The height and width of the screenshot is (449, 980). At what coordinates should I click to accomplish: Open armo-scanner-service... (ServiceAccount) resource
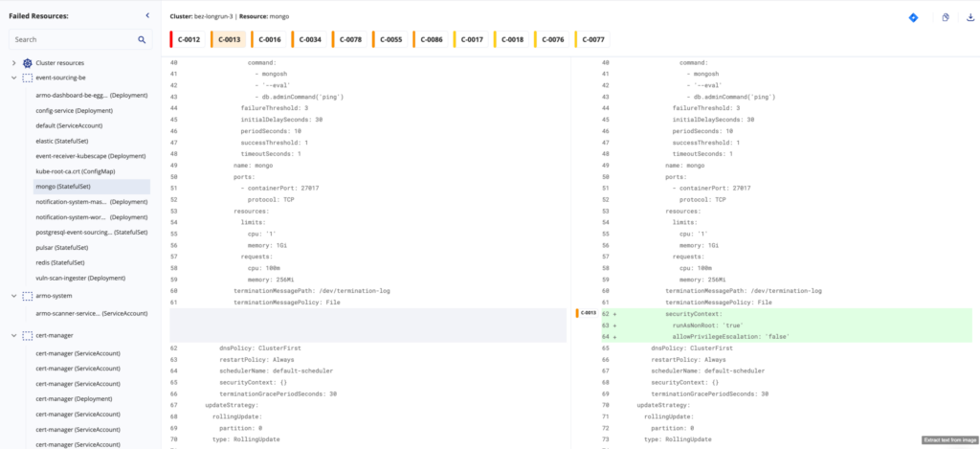point(91,313)
